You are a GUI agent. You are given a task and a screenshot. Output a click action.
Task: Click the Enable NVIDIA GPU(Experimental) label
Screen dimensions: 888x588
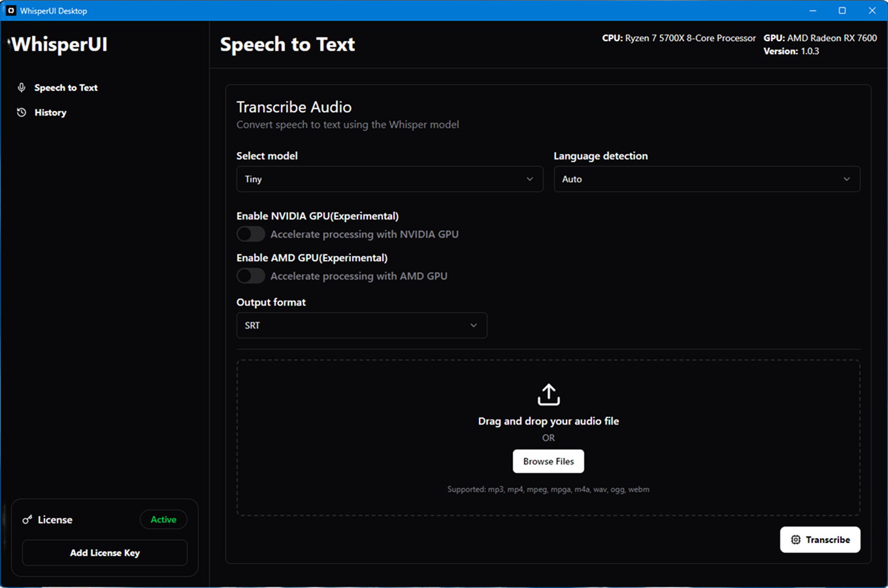[x=318, y=216]
